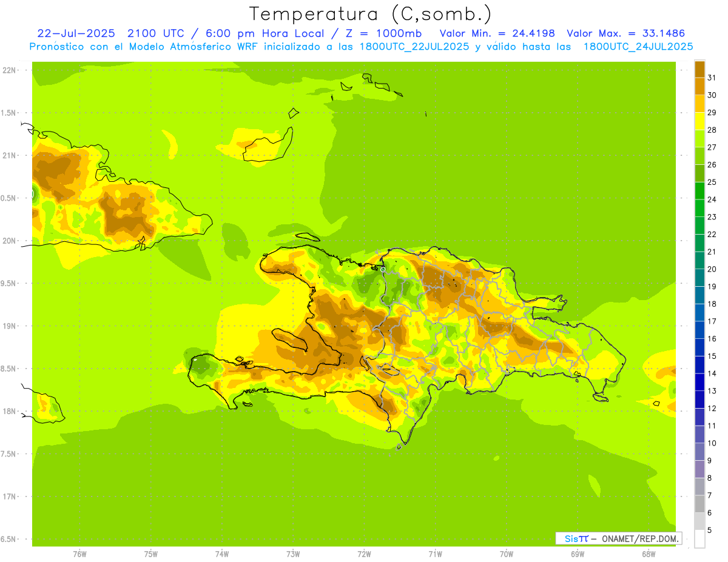The height and width of the screenshot is (562, 728).
Task: Click the "17N" latitude tick label
Action: point(9,497)
